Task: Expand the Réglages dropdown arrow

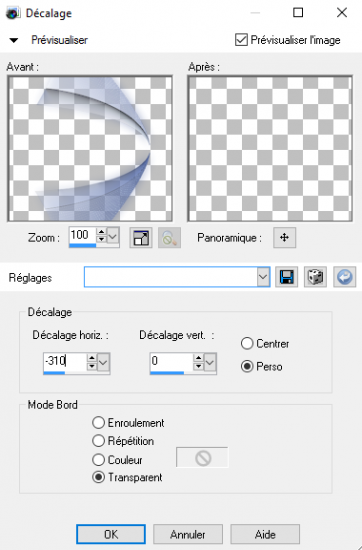Action: tap(263, 277)
